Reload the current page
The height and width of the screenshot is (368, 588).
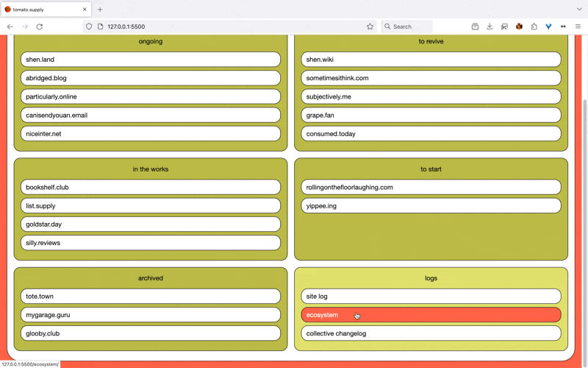40,26
